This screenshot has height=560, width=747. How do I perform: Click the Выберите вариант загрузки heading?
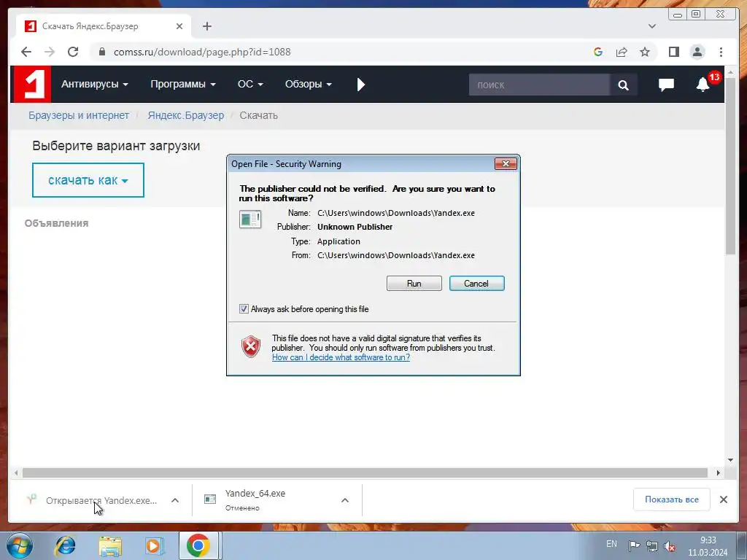pyautogui.click(x=116, y=146)
